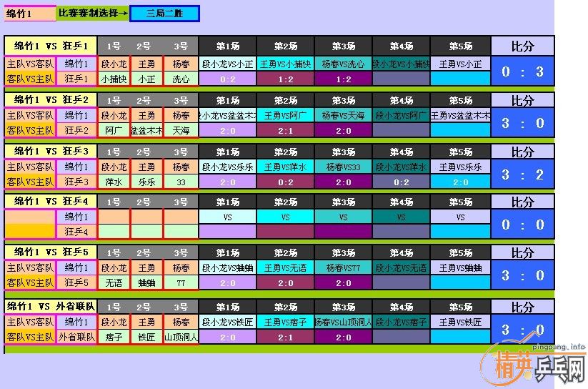
Task: Click the 狂兵5 team cell
Action: tap(76, 282)
